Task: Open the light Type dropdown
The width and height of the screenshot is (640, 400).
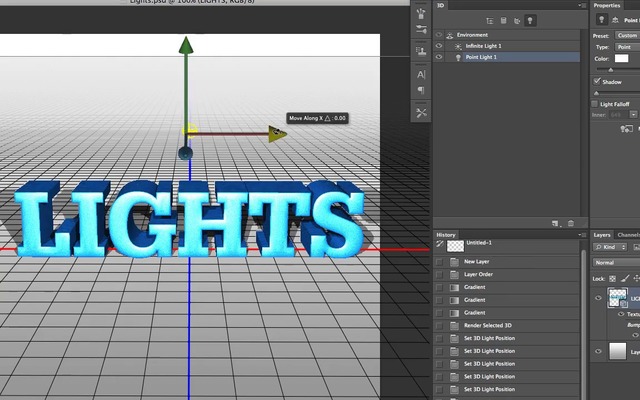Action: pos(627,46)
